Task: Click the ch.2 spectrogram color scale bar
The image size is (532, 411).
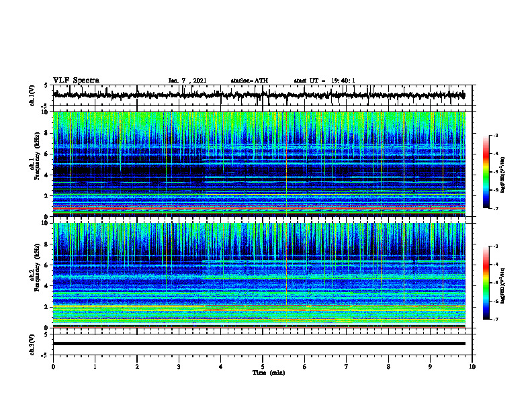Action: click(x=486, y=283)
